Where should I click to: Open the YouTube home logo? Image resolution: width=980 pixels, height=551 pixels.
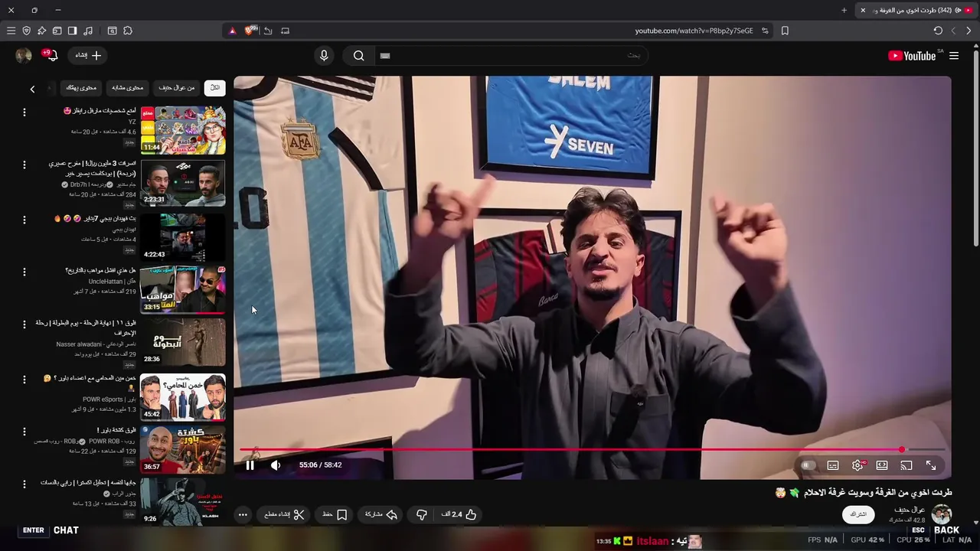pos(912,55)
